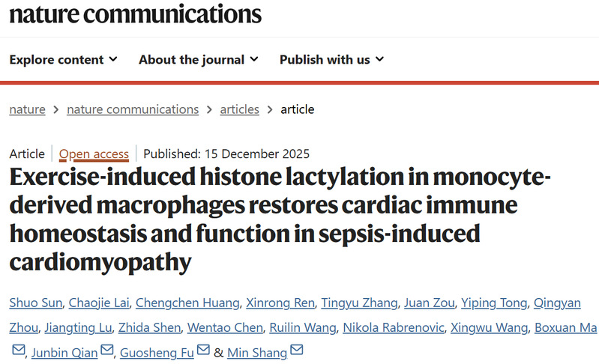Open the nature communications breadcrumb link
Image resolution: width=599 pixels, height=364 pixels.
pyautogui.click(x=133, y=109)
